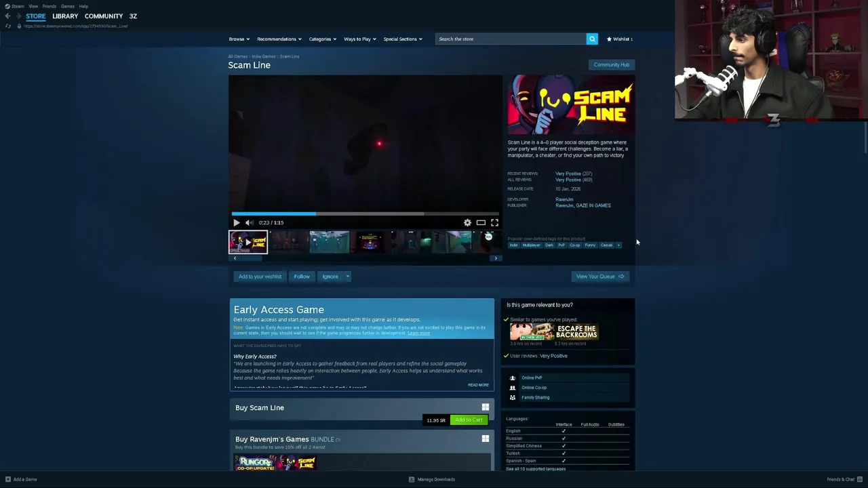The image size is (868, 488).
Task: Click Windows icon on Ravenjm's Games bundle
Action: pyautogui.click(x=485, y=439)
